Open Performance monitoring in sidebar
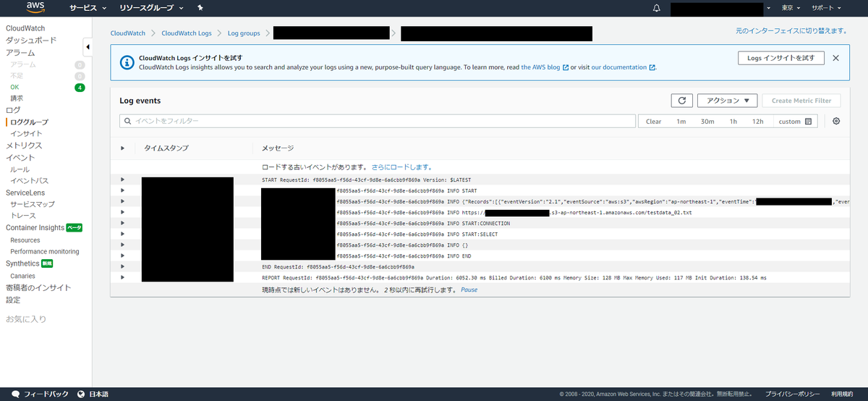 pos(45,251)
